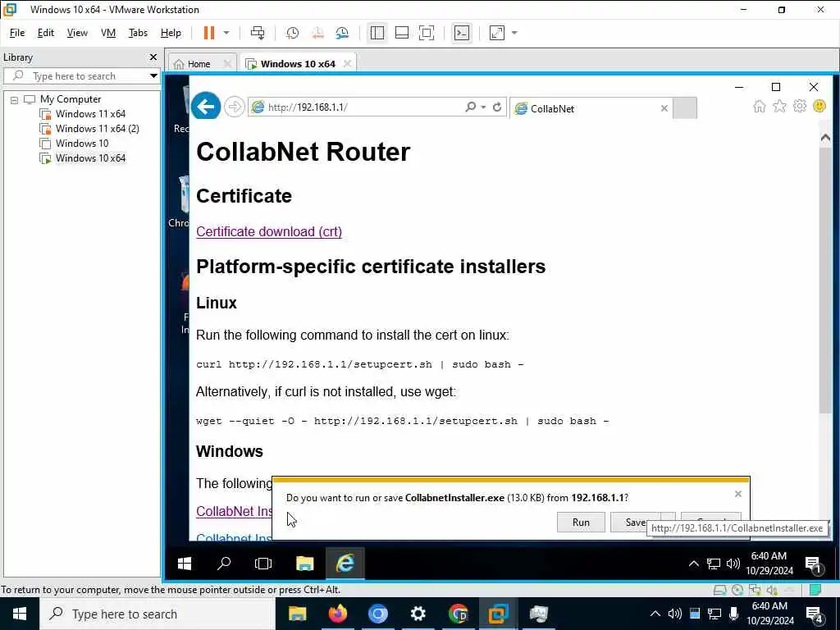840x630 pixels.
Task: Open the power options dropdown beside the pause icon
Action: click(226, 33)
